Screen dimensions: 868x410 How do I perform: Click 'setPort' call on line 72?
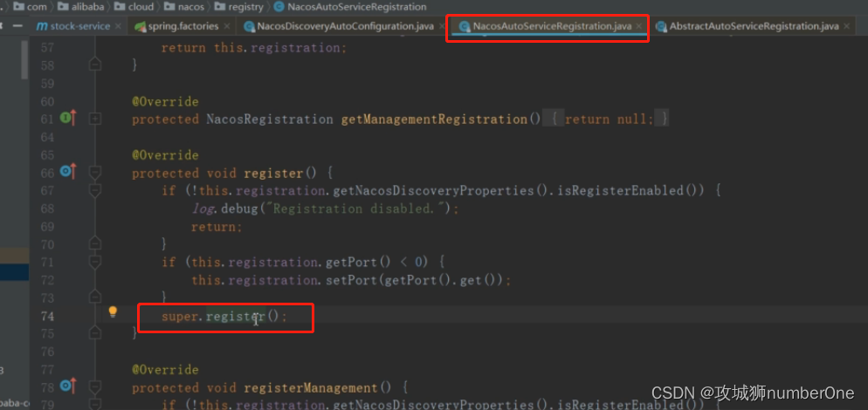pos(350,281)
